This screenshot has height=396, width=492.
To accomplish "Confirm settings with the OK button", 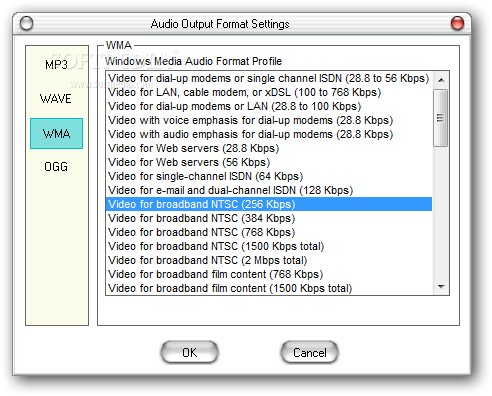I will 189,352.
